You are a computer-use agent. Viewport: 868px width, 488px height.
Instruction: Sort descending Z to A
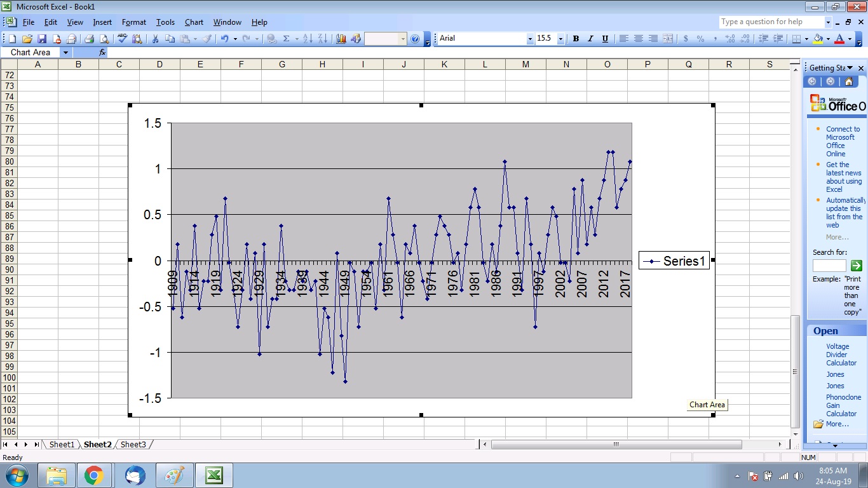tap(322, 39)
